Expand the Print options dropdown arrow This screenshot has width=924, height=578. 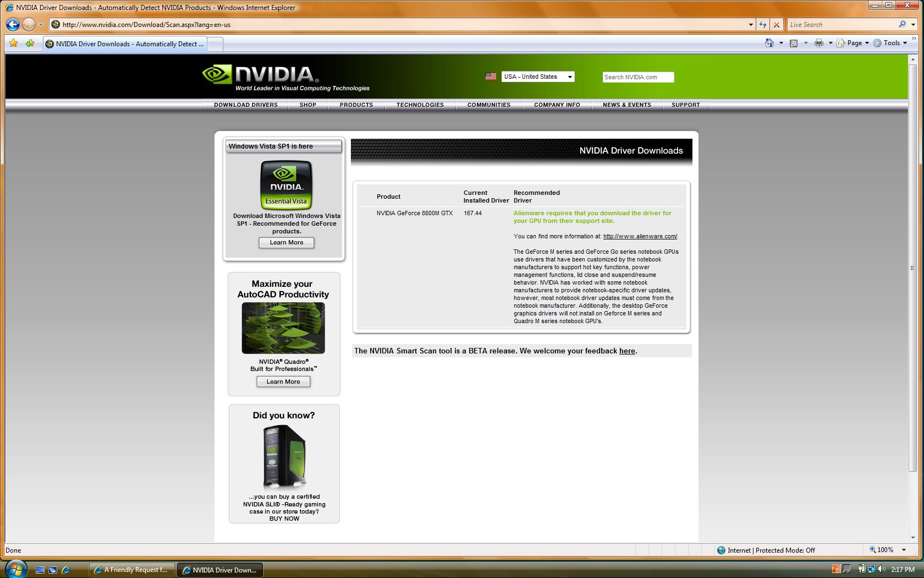click(x=831, y=43)
